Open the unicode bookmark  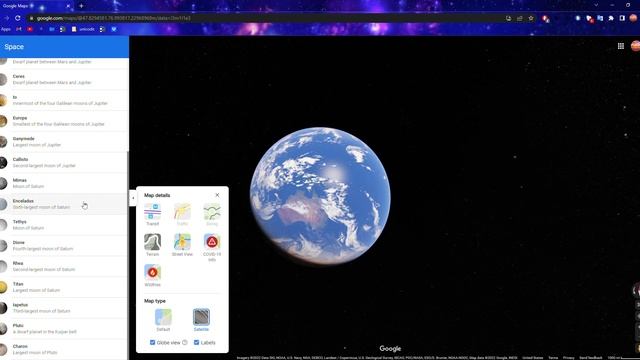click(x=83, y=29)
